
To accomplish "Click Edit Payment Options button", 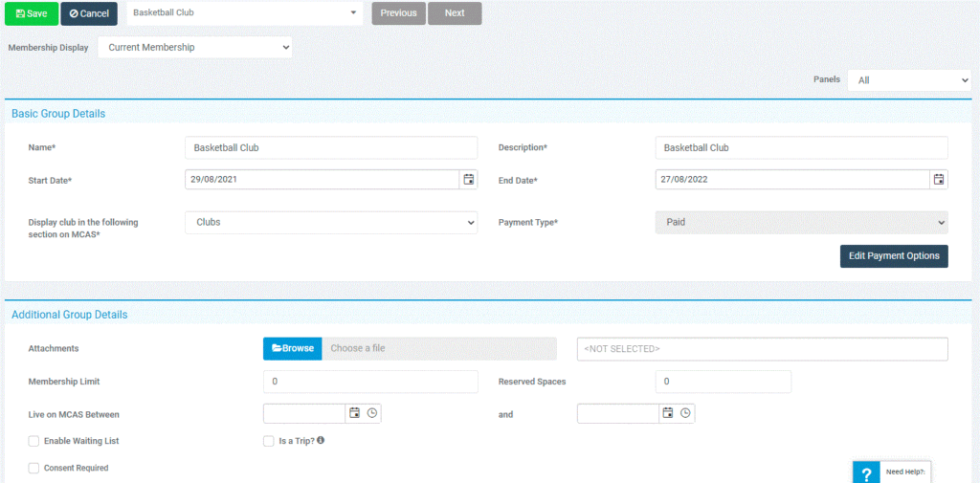I will [x=894, y=256].
